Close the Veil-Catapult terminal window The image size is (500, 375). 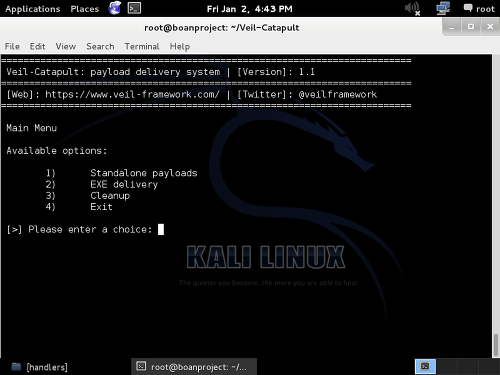tap(490, 27)
